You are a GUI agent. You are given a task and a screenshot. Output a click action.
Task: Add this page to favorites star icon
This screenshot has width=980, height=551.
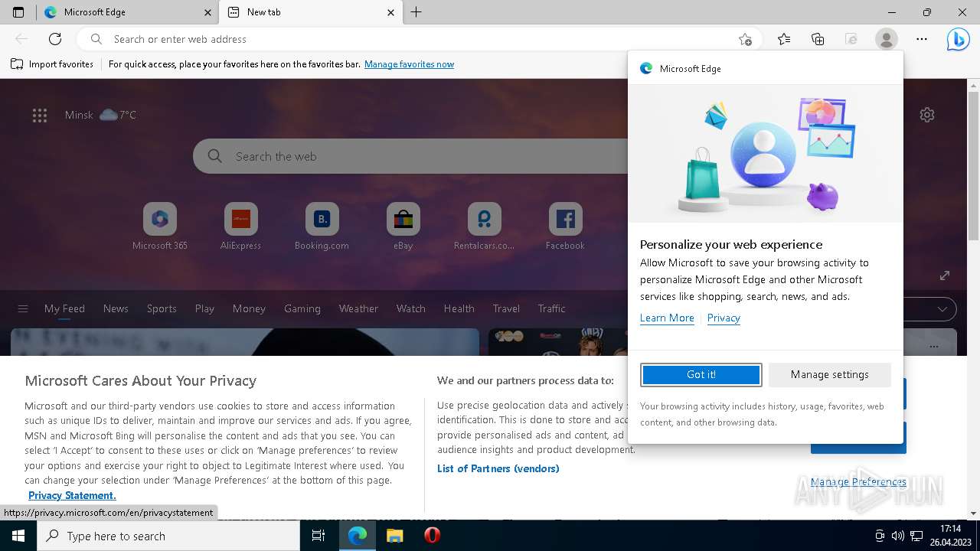click(x=745, y=39)
